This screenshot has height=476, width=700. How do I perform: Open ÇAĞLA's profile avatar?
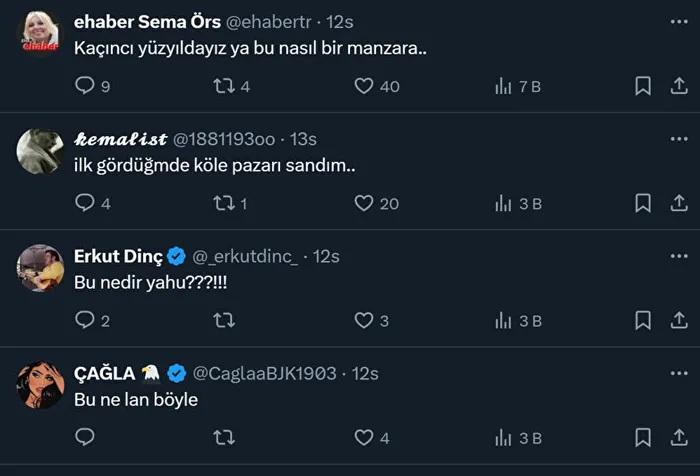41,384
